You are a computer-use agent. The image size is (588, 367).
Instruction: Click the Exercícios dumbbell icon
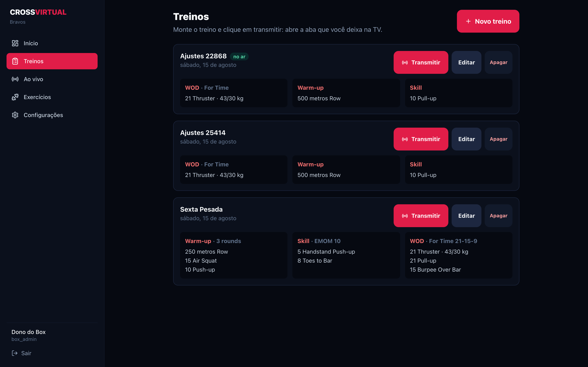(x=15, y=97)
